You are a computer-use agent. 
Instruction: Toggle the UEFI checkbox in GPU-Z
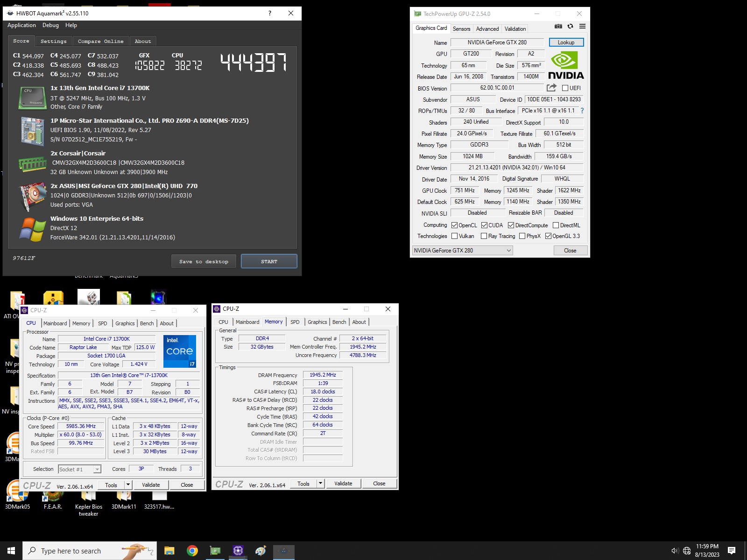pyautogui.click(x=565, y=88)
